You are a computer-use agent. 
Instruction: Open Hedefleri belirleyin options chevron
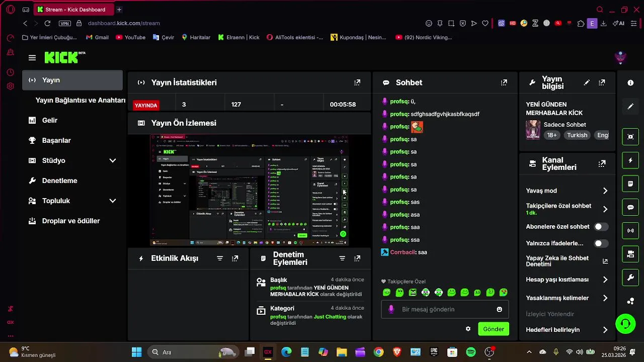click(605, 330)
